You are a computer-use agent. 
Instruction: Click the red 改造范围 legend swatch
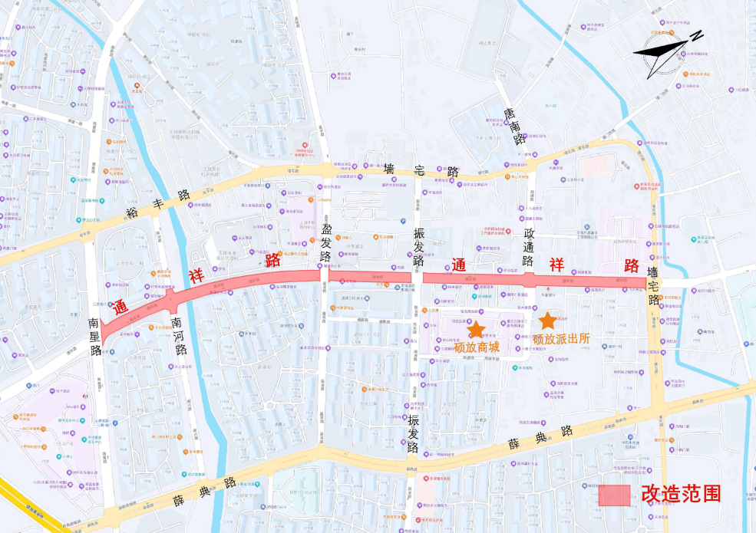click(614, 495)
